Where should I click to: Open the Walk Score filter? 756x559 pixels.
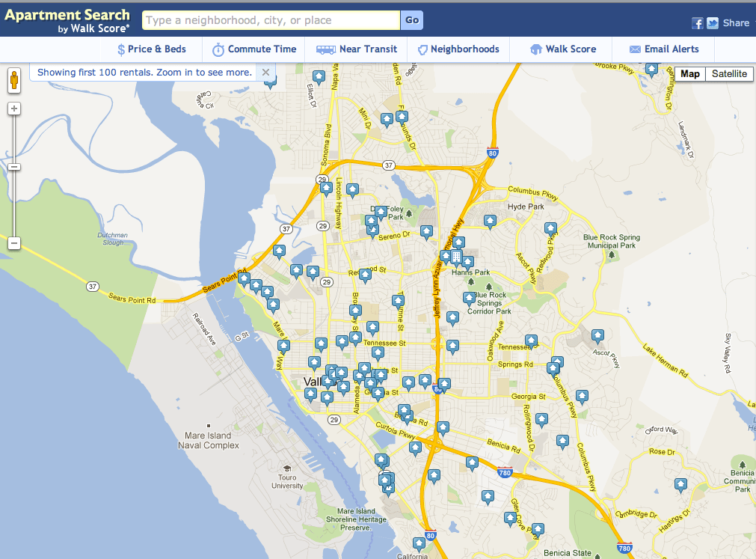[562, 49]
